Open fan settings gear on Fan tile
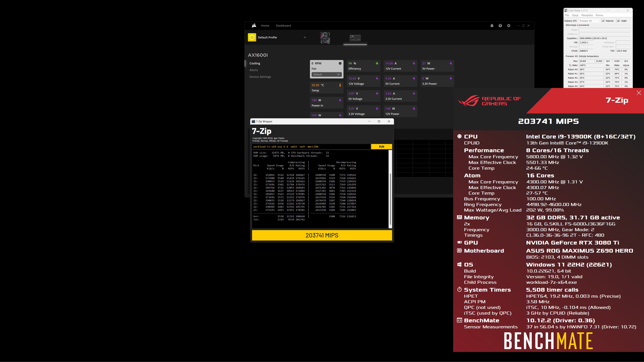644x362 pixels. [340, 63]
